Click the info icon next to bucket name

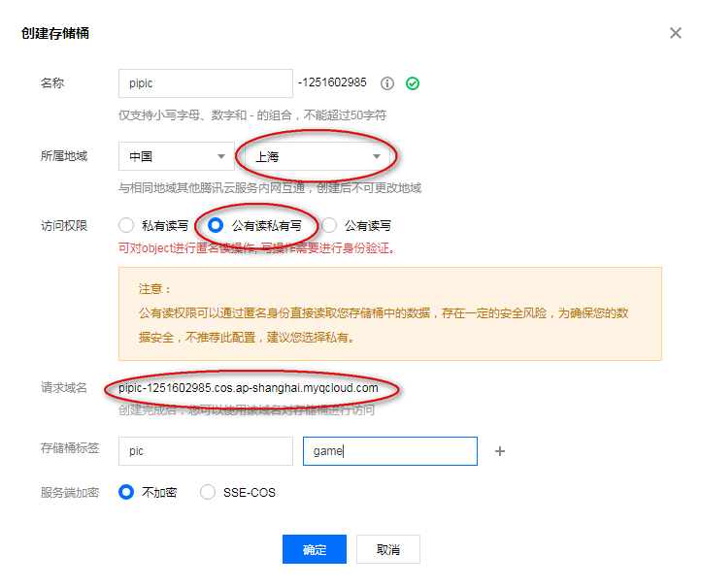[x=387, y=84]
